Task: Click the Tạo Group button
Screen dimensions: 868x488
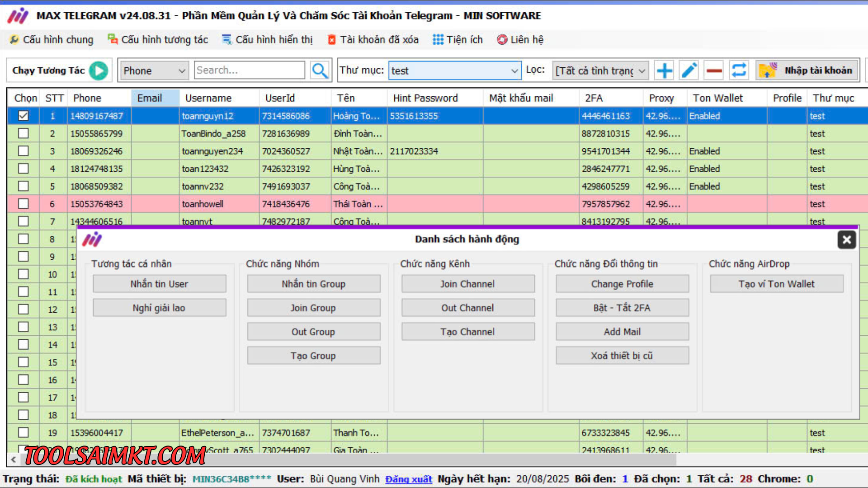Action: [314, 356]
